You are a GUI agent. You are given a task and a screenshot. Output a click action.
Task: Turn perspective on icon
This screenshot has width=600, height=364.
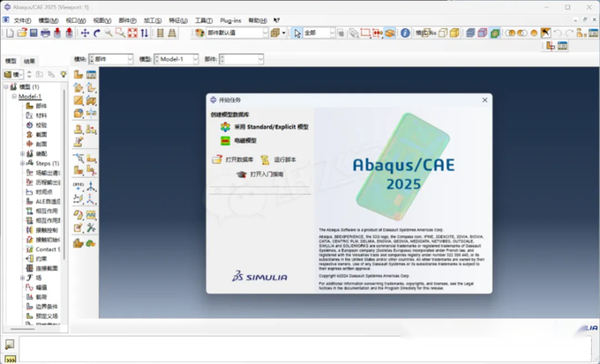coord(172,33)
